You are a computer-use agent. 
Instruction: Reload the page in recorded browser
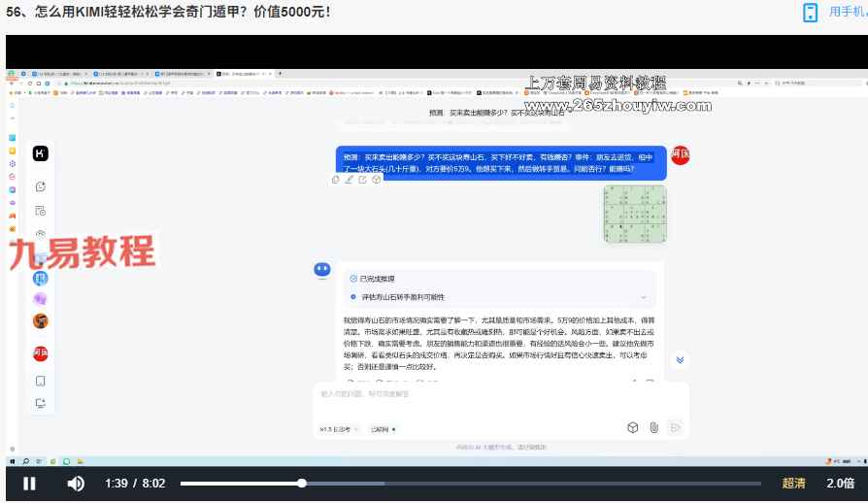pyautogui.click(x=29, y=83)
